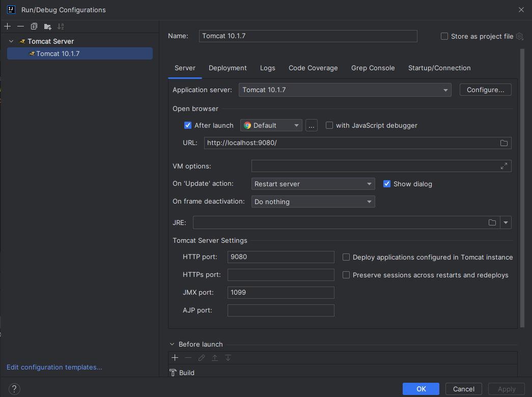This screenshot has width=532, height=397.
Task: Remove selected configuration with minus icon
Action: 21,26
